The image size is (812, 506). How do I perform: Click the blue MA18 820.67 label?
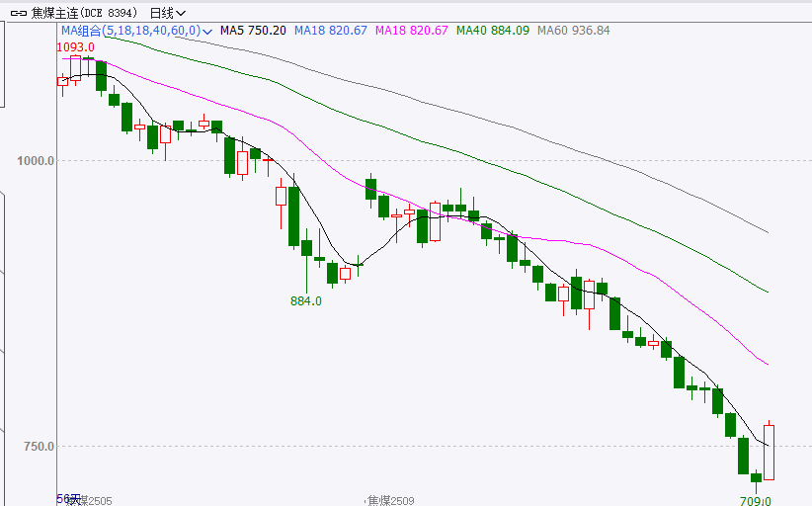tap(330, 31)
